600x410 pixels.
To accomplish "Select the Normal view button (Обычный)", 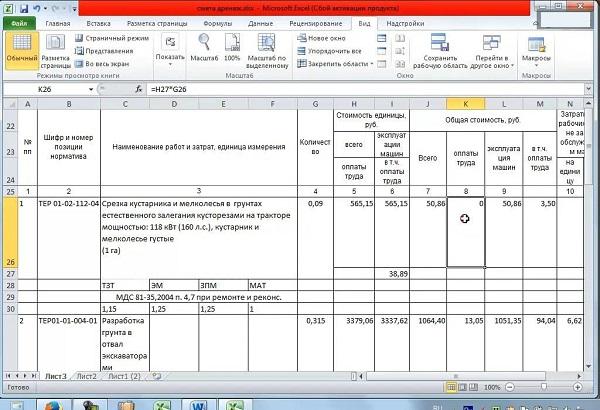I will (19, 48).
